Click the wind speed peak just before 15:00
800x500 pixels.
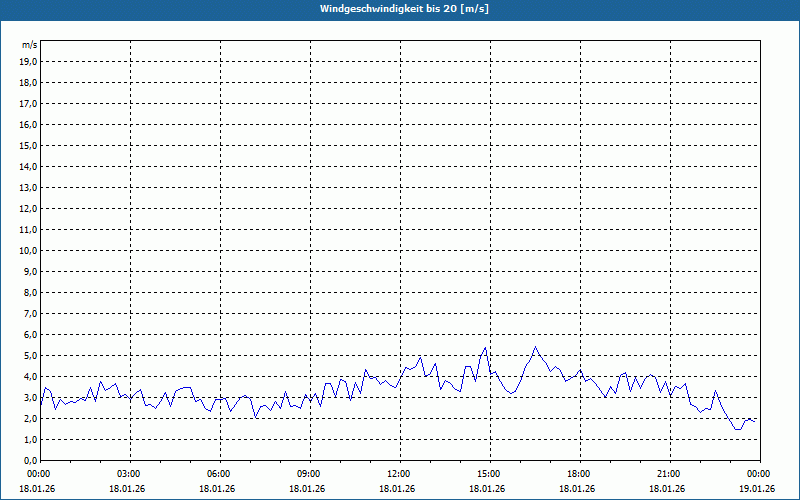tap(485, 348)
